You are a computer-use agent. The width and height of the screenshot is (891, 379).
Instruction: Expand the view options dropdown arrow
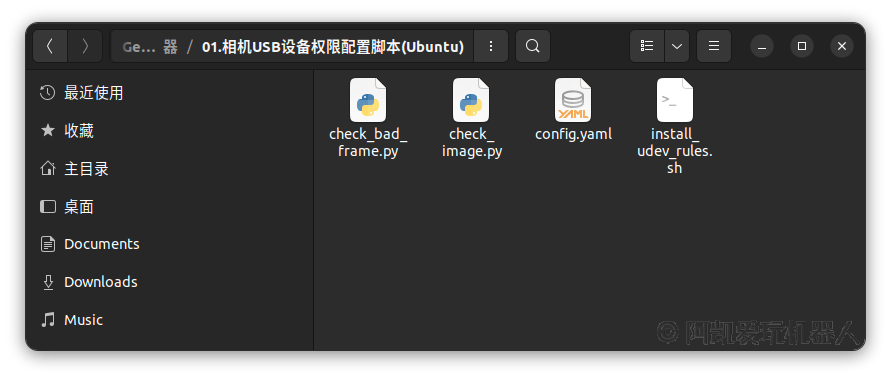(677, 46)
